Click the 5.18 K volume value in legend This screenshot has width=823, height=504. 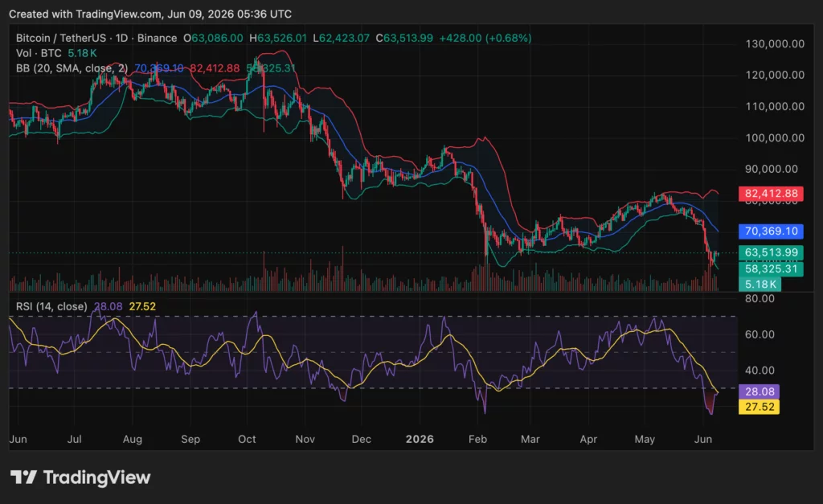tap(82, 53)
